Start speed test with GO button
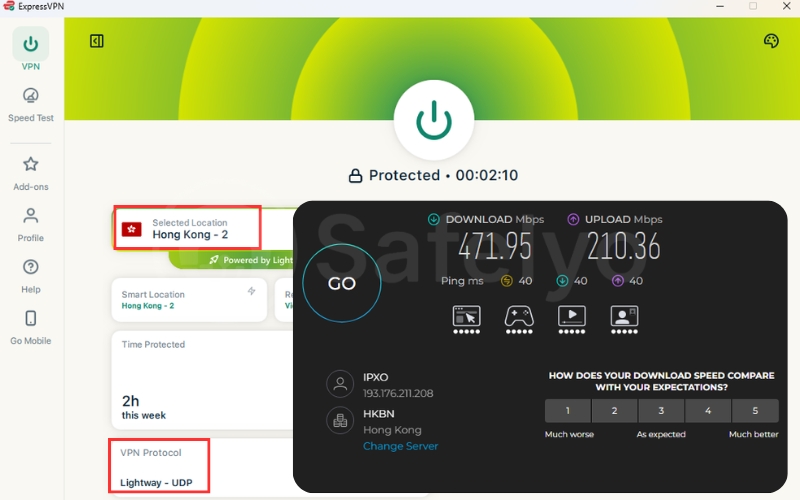 [341, 283]
